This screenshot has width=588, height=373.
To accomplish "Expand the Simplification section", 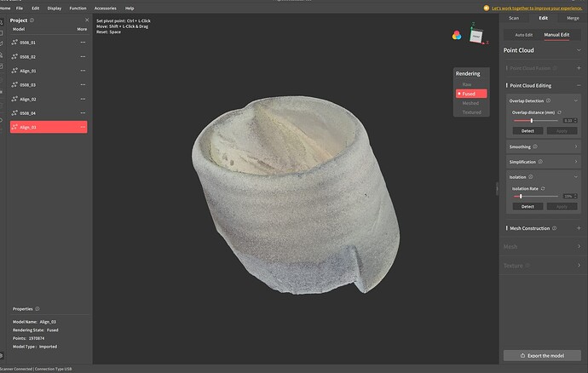I will coord(542,162).
